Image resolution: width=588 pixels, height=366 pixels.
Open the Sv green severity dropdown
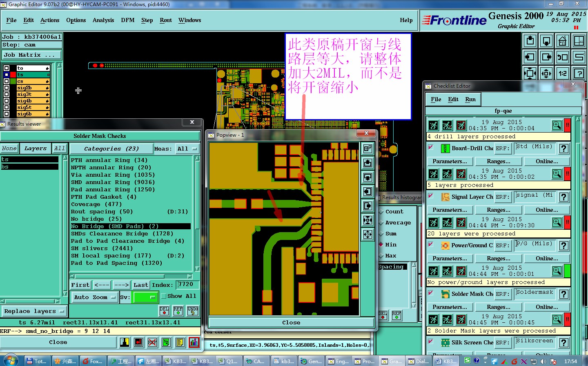coord(146,297)
